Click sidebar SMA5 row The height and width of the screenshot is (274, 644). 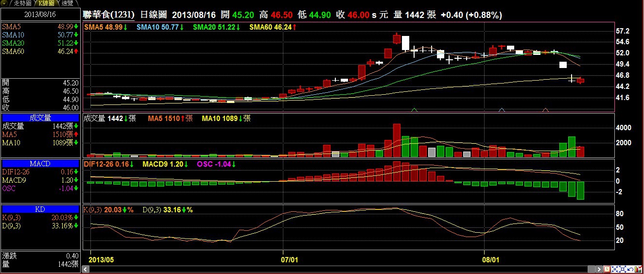pos(40,27)
